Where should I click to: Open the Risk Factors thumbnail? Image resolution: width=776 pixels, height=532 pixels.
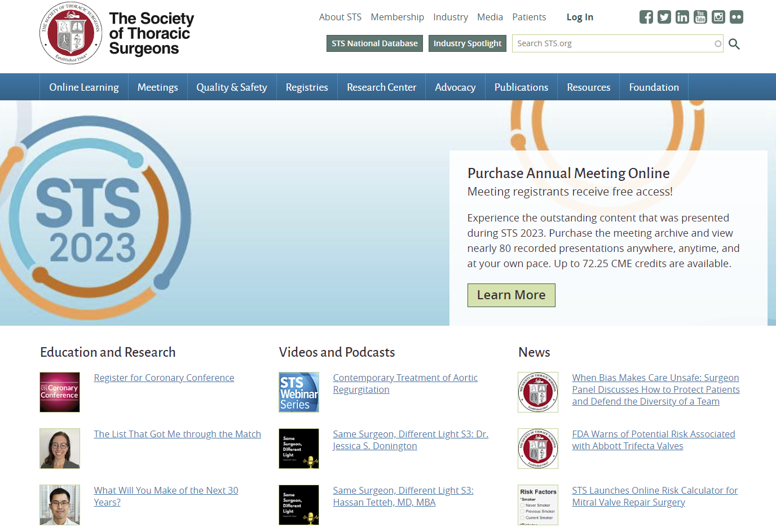point(538,505)
